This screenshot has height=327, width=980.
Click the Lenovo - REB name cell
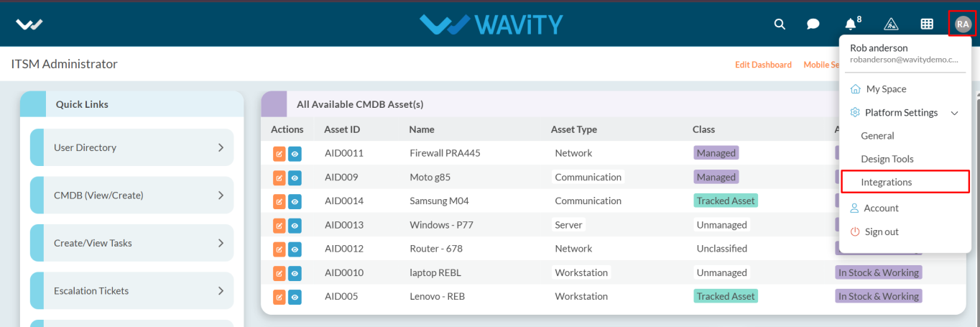tap(438, 297)
